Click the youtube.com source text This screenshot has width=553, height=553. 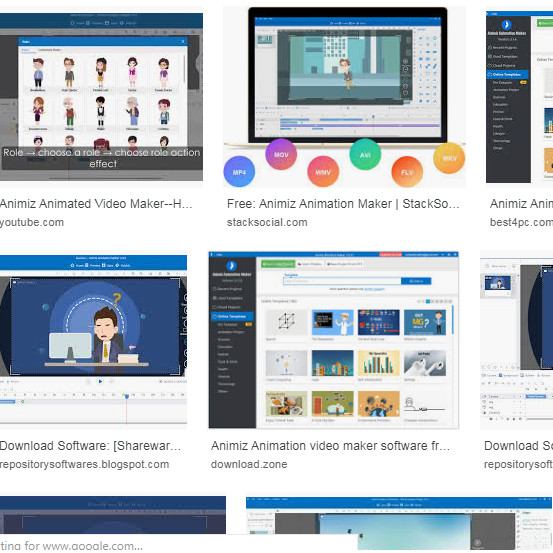32,223
